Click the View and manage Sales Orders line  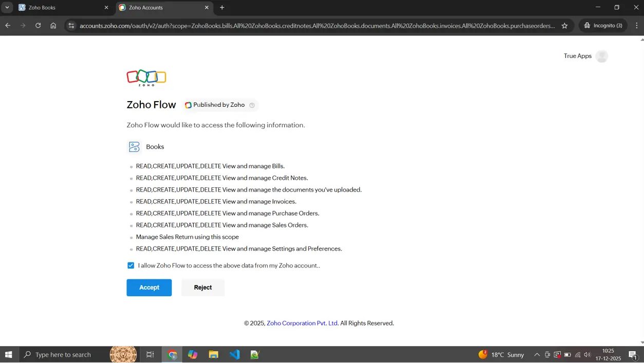[222, 225]
